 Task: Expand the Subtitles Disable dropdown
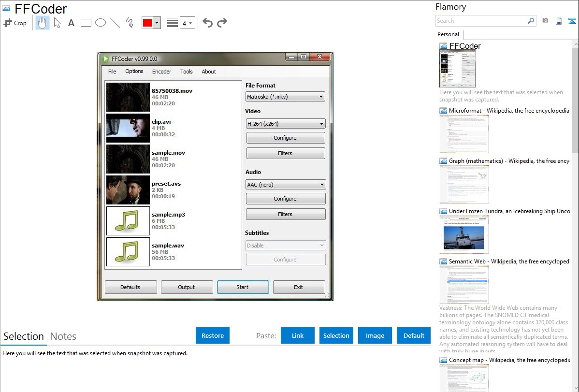286,246
